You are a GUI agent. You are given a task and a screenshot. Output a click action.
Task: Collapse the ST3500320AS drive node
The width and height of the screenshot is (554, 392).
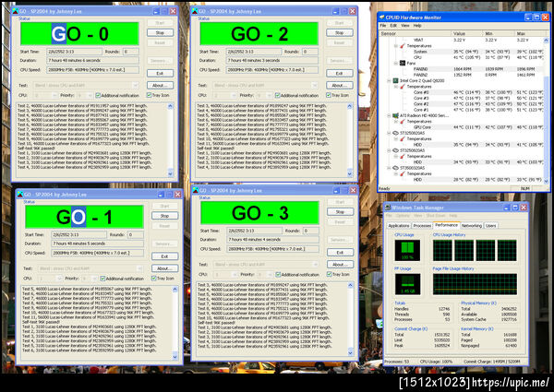(x=389, y=168)
